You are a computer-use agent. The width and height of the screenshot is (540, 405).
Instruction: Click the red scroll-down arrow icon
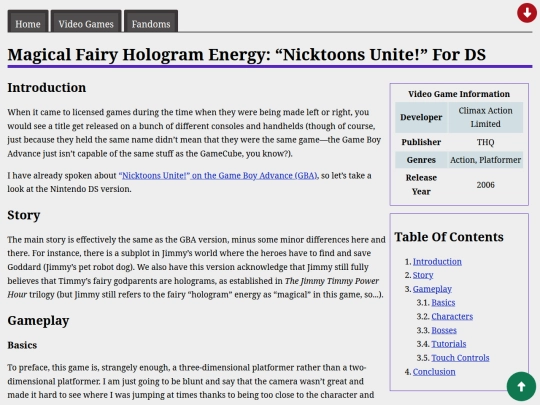[x=527, y=13]
